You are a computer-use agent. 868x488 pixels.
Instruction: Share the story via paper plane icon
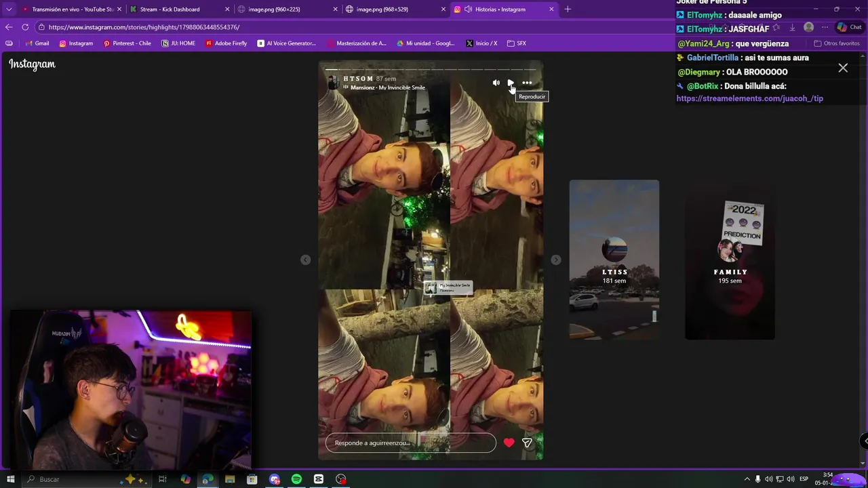tap(527, 443)
